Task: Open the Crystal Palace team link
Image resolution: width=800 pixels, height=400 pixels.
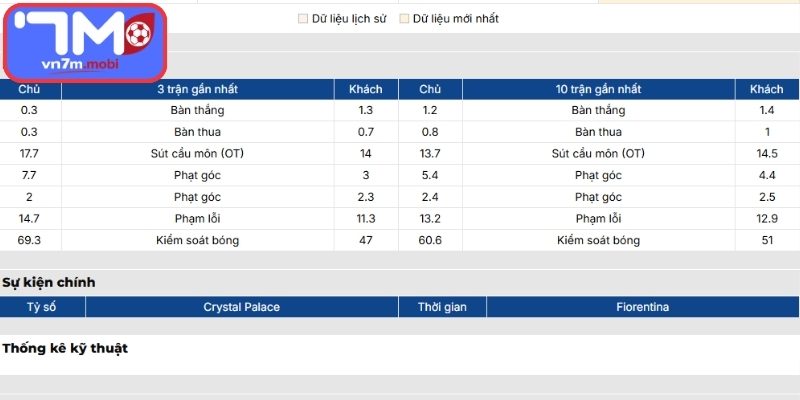Action: pyautogui.click(x=241, y=307)
